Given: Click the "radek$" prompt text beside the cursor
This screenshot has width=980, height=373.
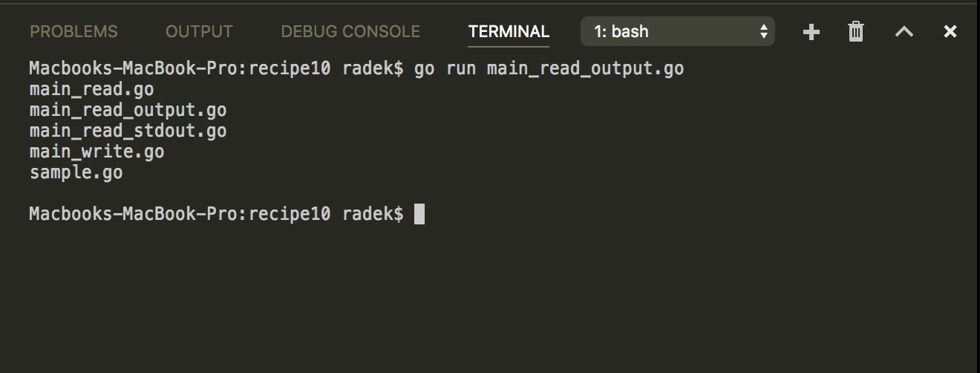Looking at the screenshot, I should point(373,214).
